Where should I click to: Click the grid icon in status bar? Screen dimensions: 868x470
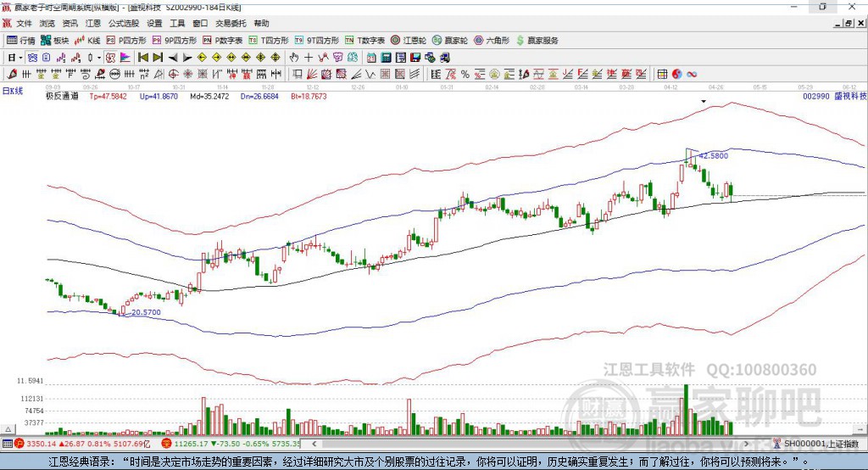point(7,444)
